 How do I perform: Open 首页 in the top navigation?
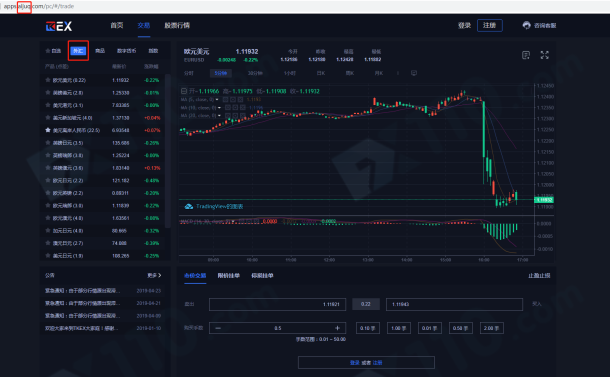pos(117,25)
